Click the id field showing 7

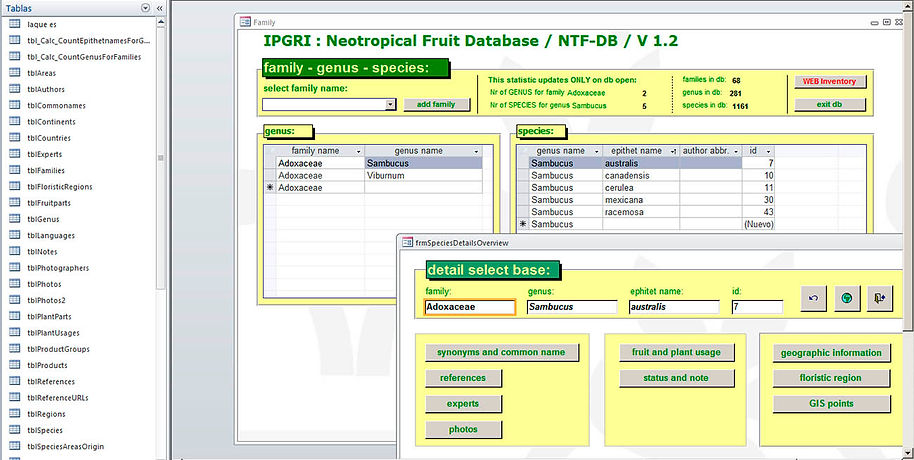758,307
